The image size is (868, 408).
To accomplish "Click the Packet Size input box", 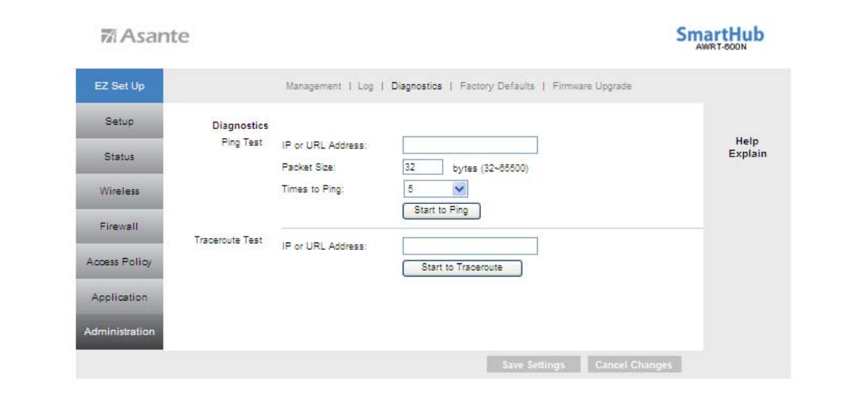I will coord(422,167).
